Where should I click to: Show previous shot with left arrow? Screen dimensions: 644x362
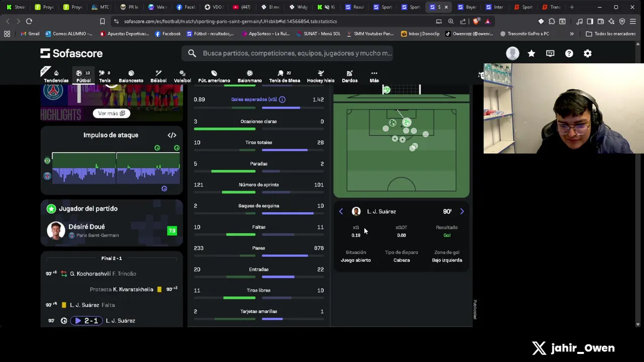point(341,212)
